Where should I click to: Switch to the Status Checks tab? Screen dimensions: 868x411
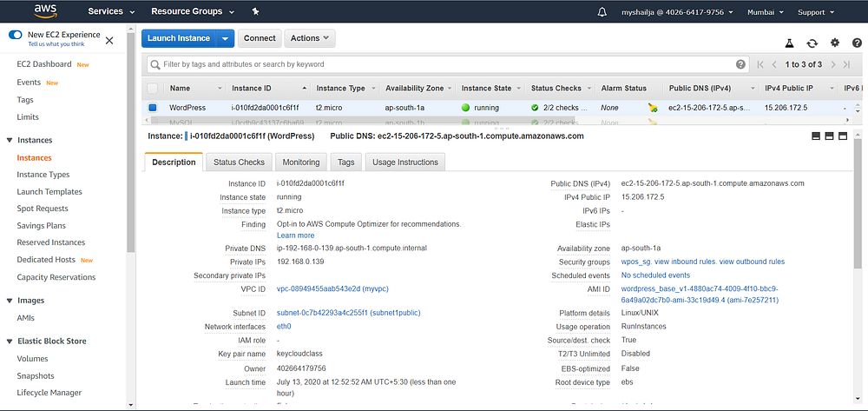pos(240,162)
